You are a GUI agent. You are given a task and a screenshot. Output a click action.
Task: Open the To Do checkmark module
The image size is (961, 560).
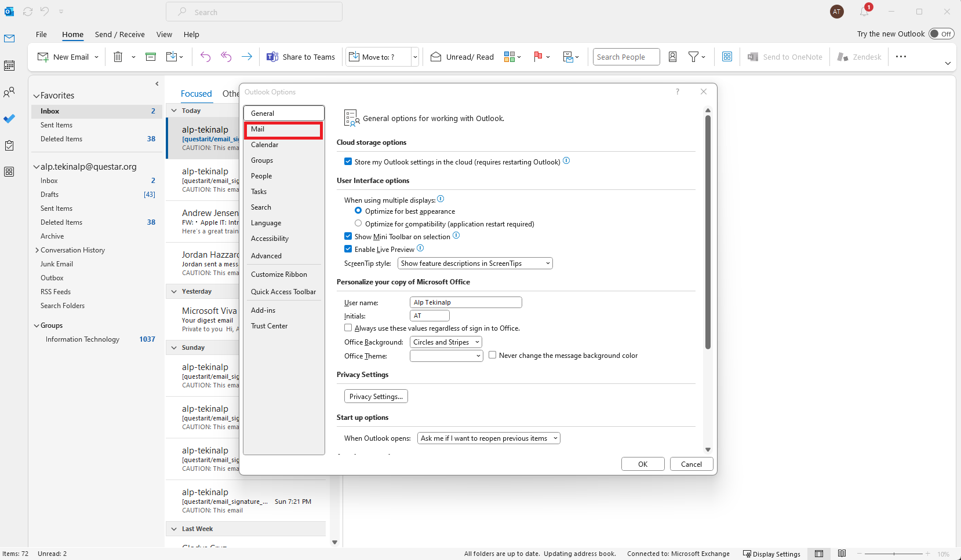[9, 119]
